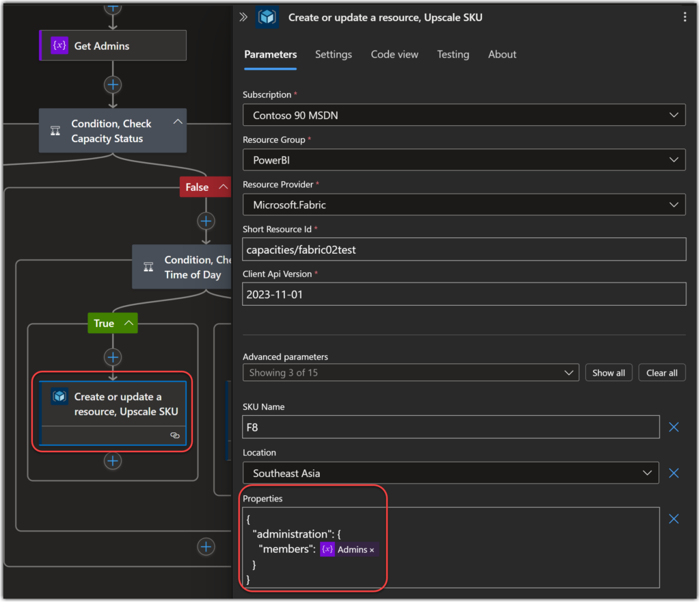Switch to the About tab

502,55
